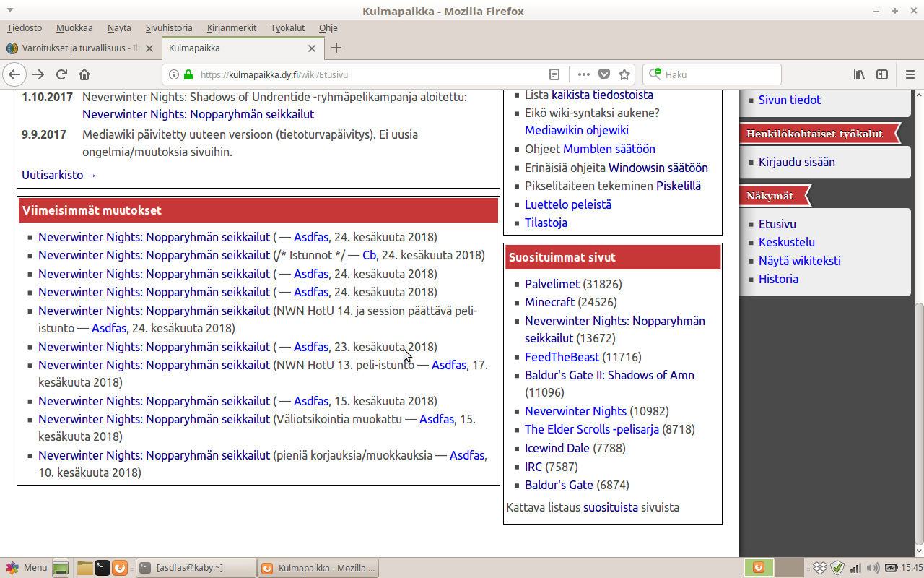924x578 pixels.
Task: Bookmark this page with the star
Action: (x=624, y=74)
